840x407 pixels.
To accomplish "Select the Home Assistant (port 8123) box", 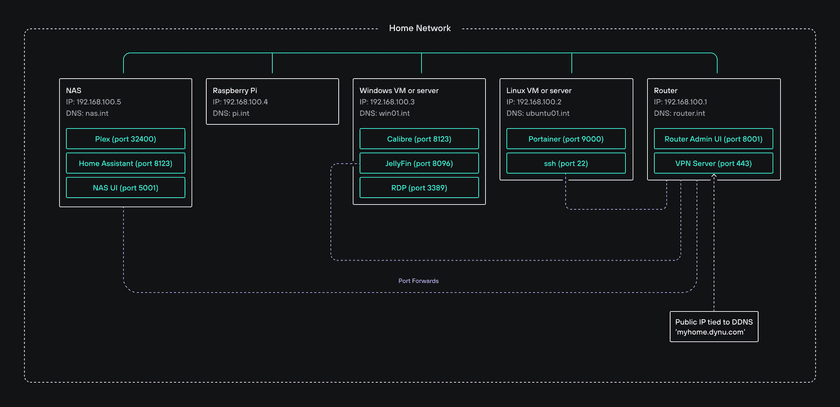I will pos(125,163).
